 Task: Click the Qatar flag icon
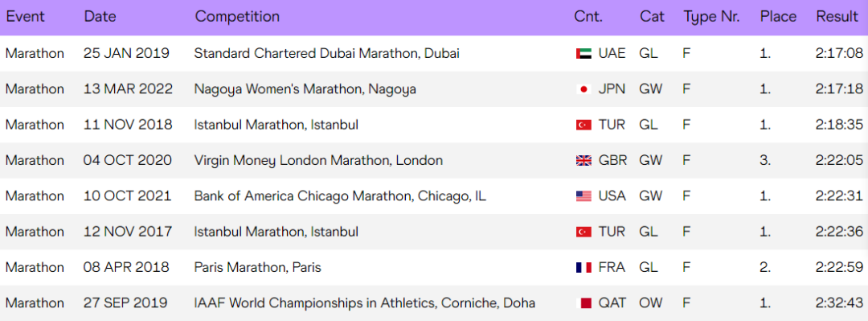[x=583, y=303]
